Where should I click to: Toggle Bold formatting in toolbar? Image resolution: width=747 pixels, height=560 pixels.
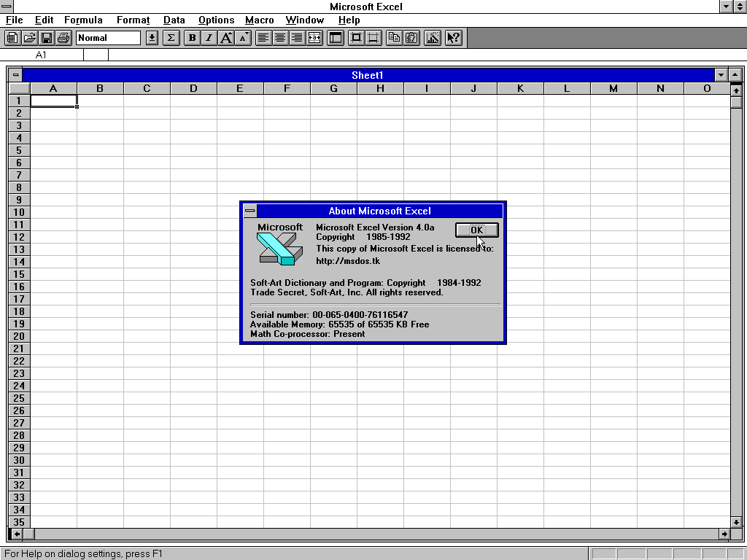193,38
